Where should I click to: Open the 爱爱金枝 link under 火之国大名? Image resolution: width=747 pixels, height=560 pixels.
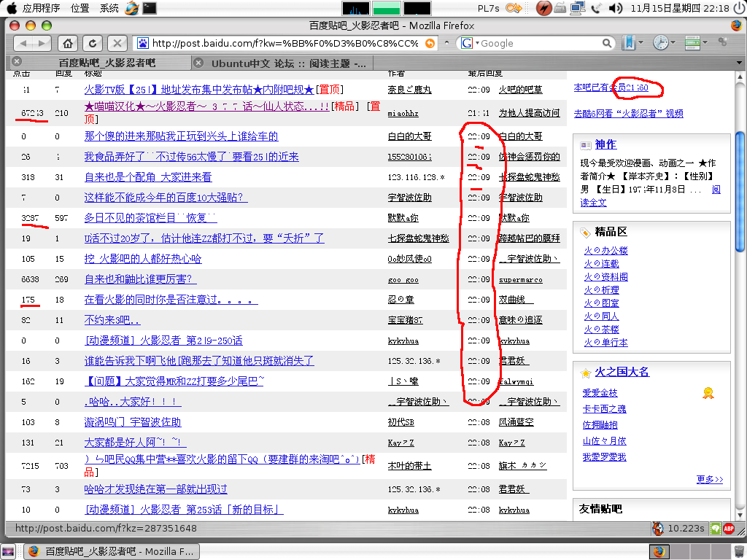pos(600,393)
